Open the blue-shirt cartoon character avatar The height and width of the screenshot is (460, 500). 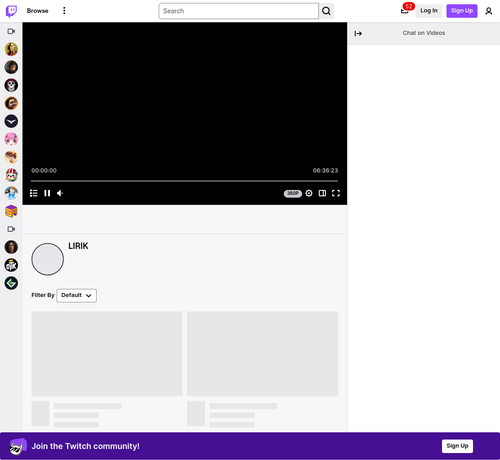coord(11,193)
